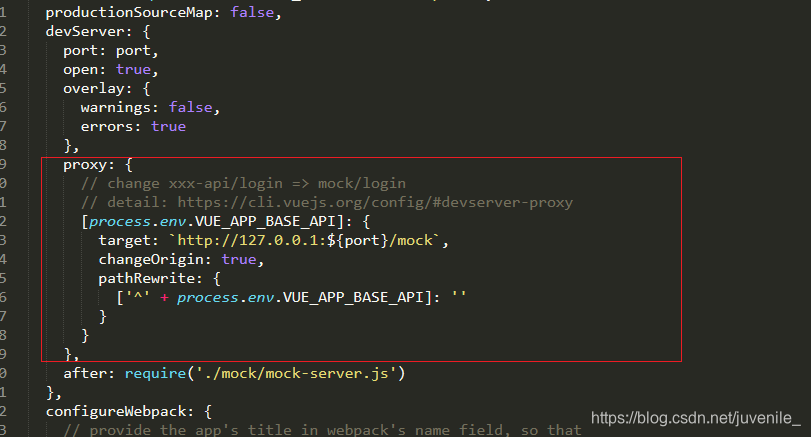This screenshot has height=437, width=811.
Task: Click the empty string '' replacement value
Action: click(459, 296)
